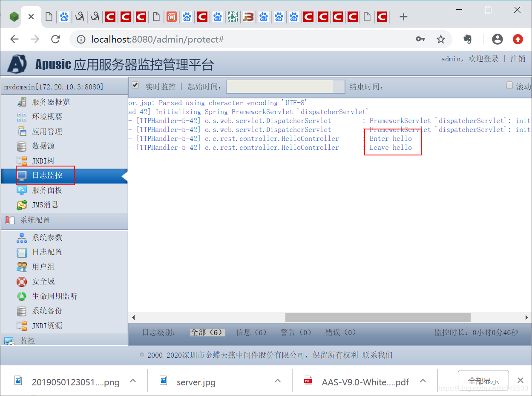The image size is (532, 396).
Task: Bookmark this page with the star
Action: pos(441,39)
